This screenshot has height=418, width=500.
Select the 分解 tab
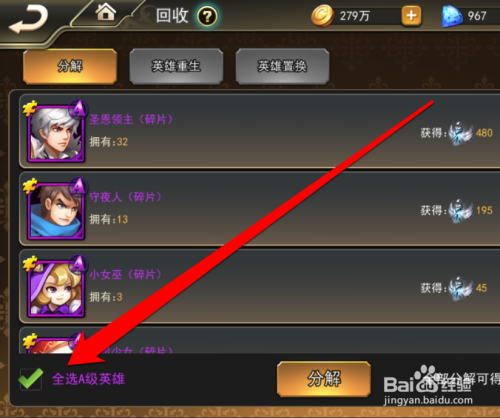coord(70,66)
